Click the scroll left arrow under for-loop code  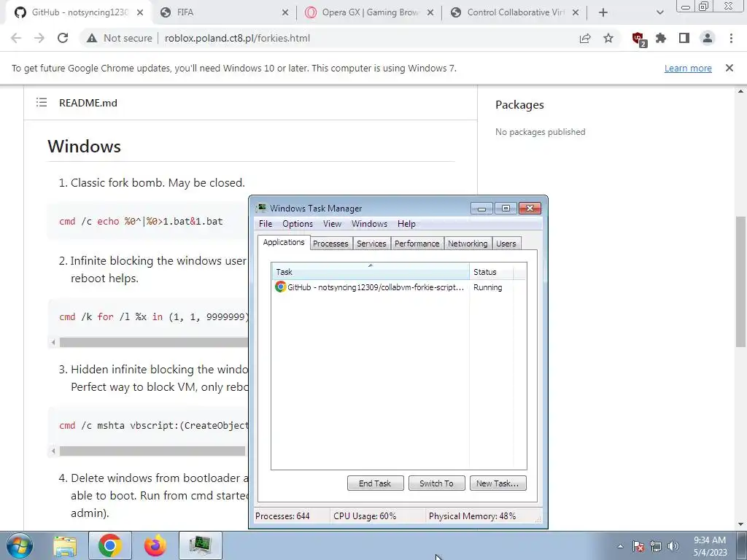pyautogui.click(x=53, y=342)
